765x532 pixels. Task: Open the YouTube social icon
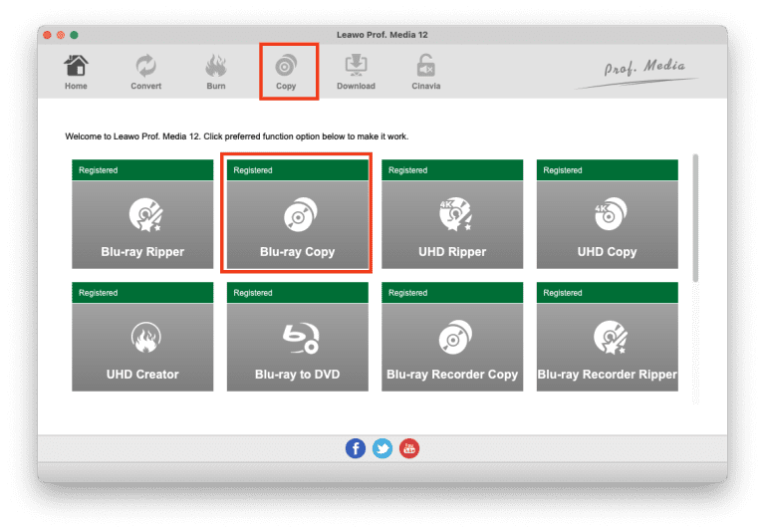click(408, 448)
